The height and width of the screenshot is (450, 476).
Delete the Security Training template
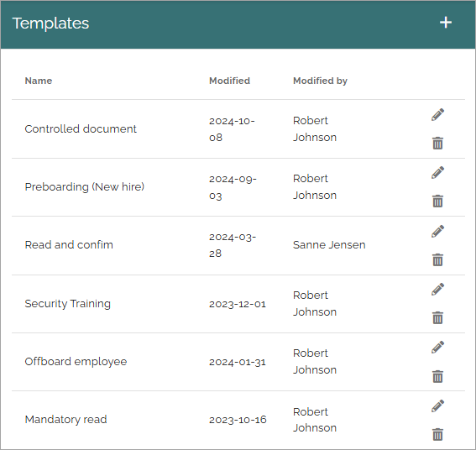click(437, 318)
